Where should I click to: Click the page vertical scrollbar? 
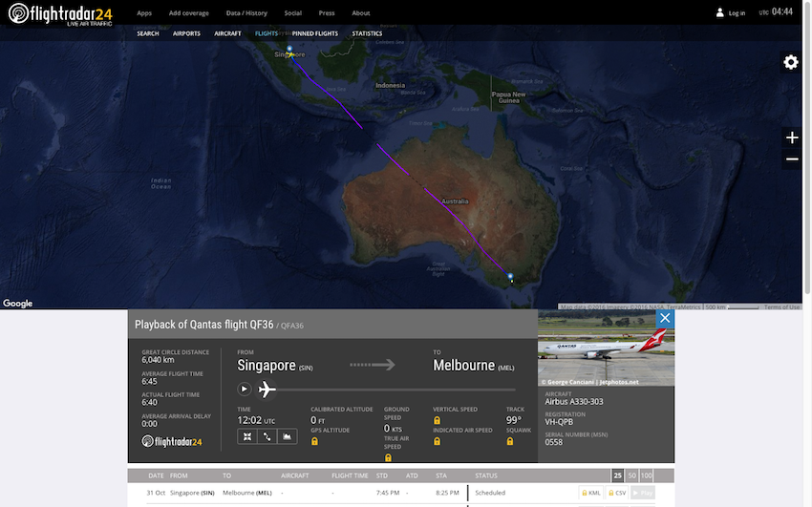(807, 150)
